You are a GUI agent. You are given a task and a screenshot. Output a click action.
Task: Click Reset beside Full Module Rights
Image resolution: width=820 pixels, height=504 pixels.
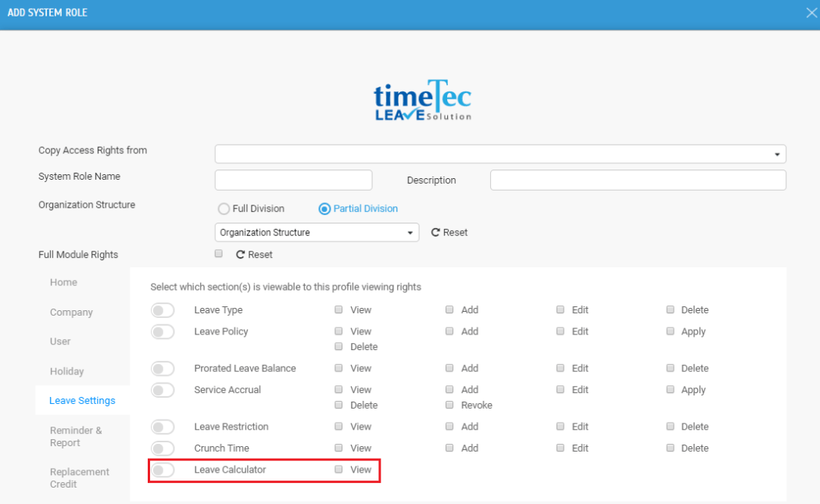(x=254, y=255)
